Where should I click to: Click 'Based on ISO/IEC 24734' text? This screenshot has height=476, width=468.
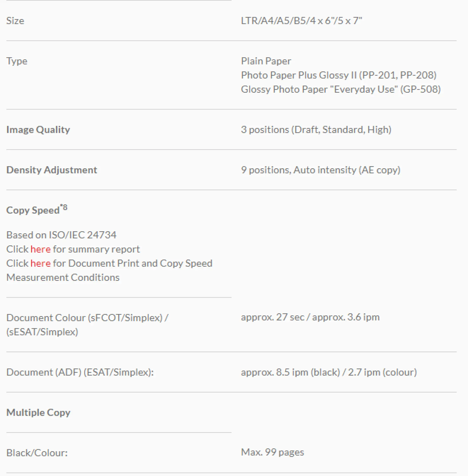[x=61, y=235]
